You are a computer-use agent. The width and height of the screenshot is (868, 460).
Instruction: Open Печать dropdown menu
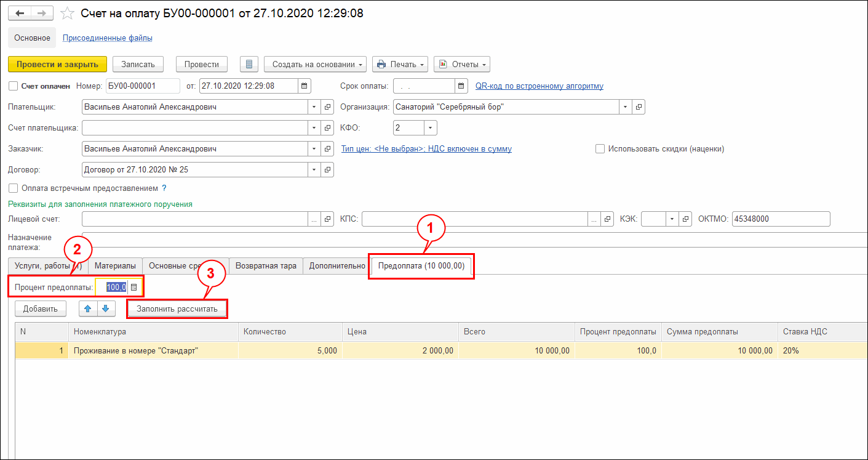click(x=400, y=64)
